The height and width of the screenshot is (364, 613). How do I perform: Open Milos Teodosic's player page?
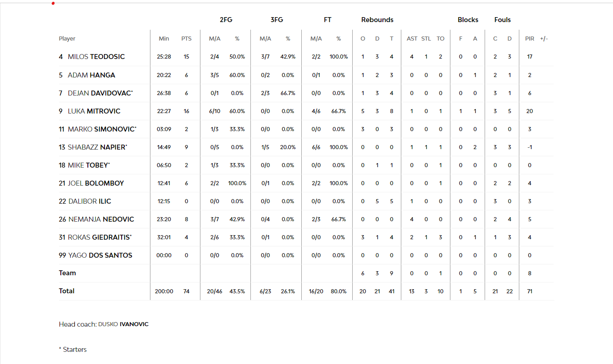(x=96, y=57)
